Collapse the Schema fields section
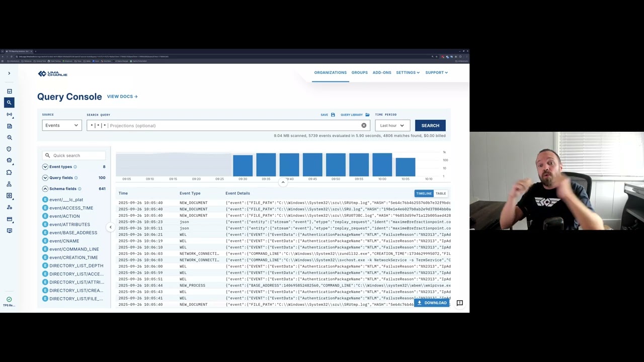The image size is (644, 362). (45, 189)
